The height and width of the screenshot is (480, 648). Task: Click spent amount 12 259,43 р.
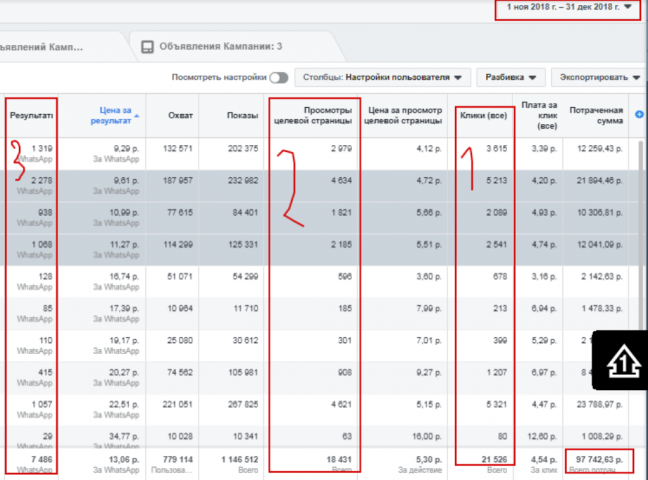600,148
